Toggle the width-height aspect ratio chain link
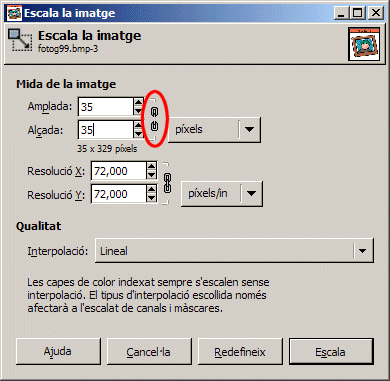This screenshot has width=390, height=381. [x=154, y=119]
